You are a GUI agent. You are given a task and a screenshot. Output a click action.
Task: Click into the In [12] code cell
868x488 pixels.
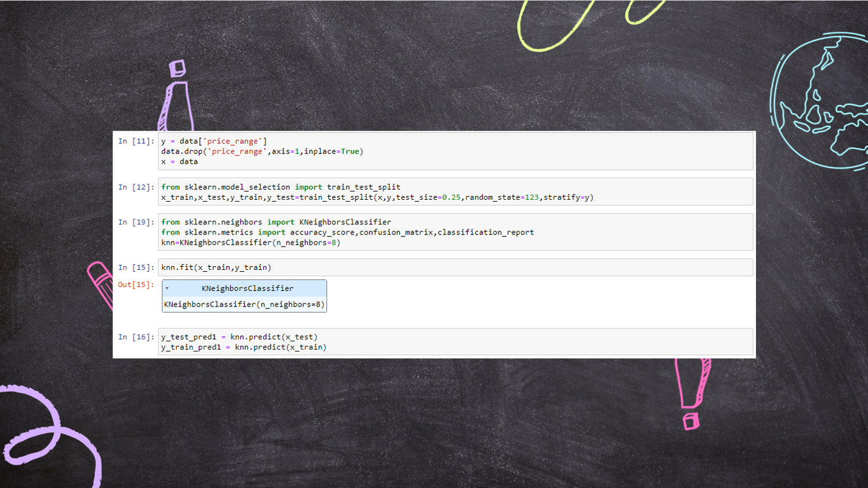[456, 192]
